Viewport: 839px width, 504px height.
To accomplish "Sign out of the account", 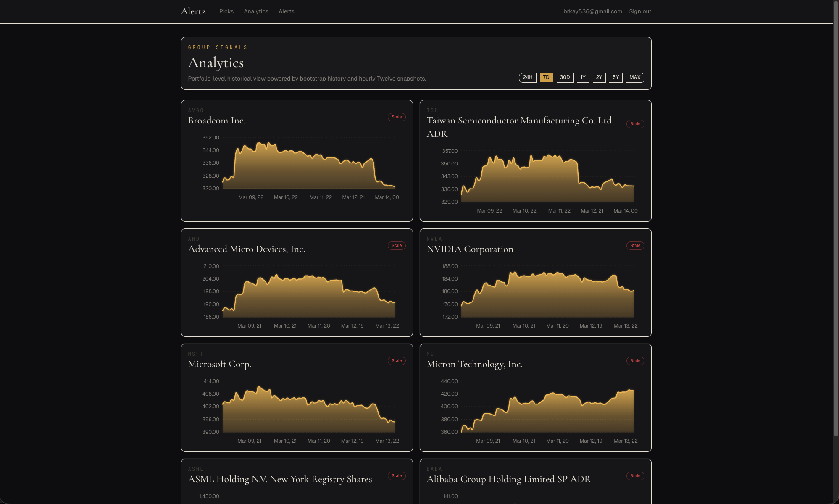I will [x=640, y=11].
